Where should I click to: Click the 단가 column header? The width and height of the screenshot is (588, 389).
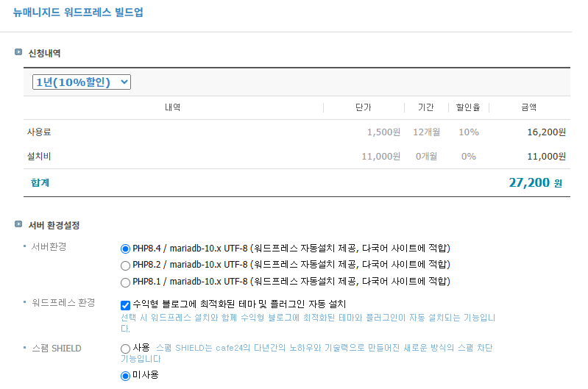pos(364,107)
